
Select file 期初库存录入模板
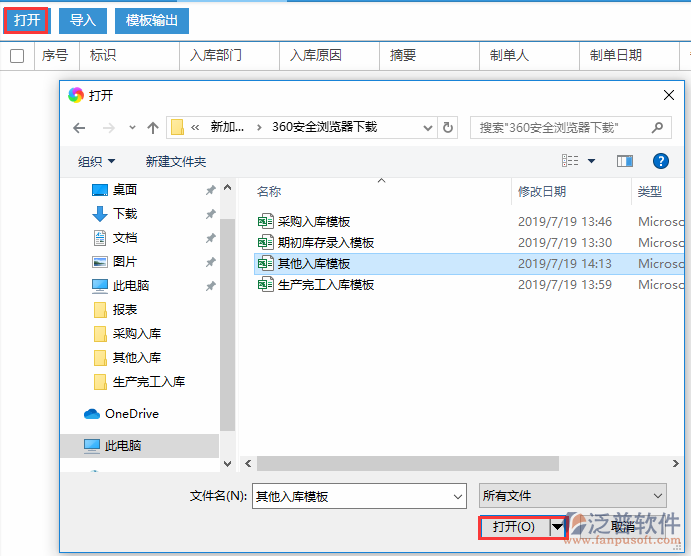[x=326, y=243]
